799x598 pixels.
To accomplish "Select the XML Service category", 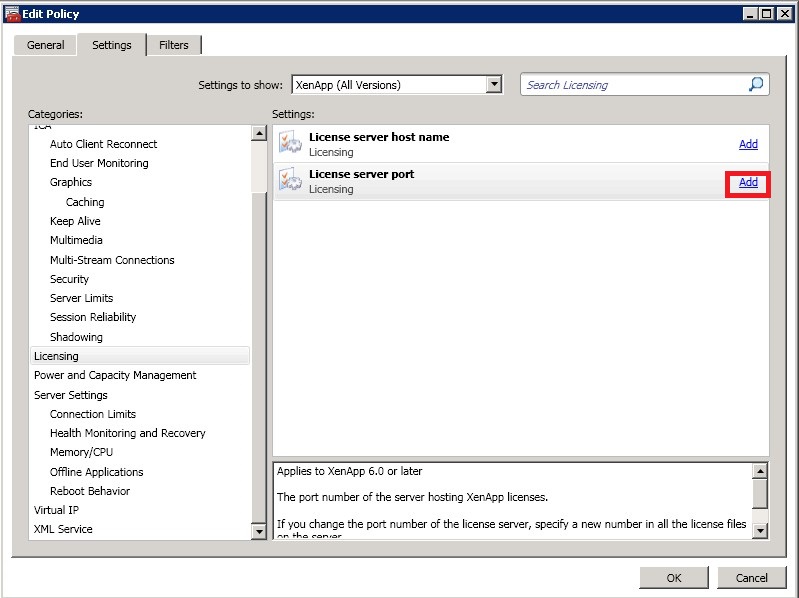I will pyautogui.click(x=63, y=529).
